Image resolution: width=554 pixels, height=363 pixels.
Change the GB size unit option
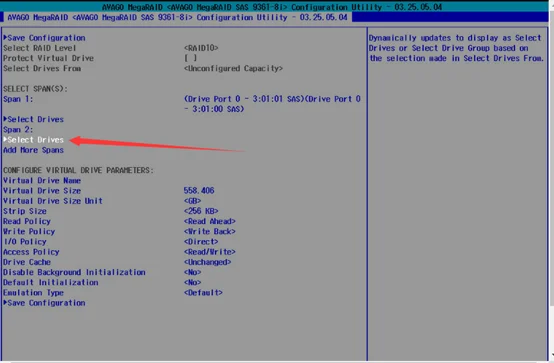tap(193, 201)
